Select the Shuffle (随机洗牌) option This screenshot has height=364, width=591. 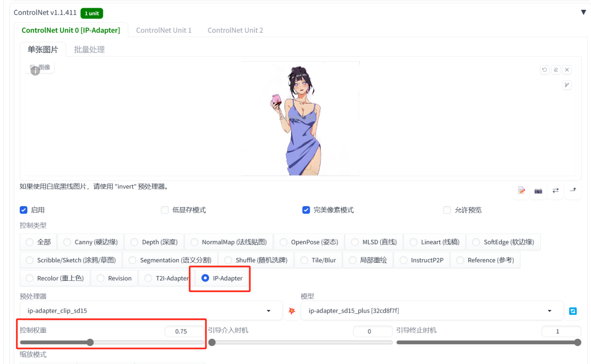(x=256, y=260)
